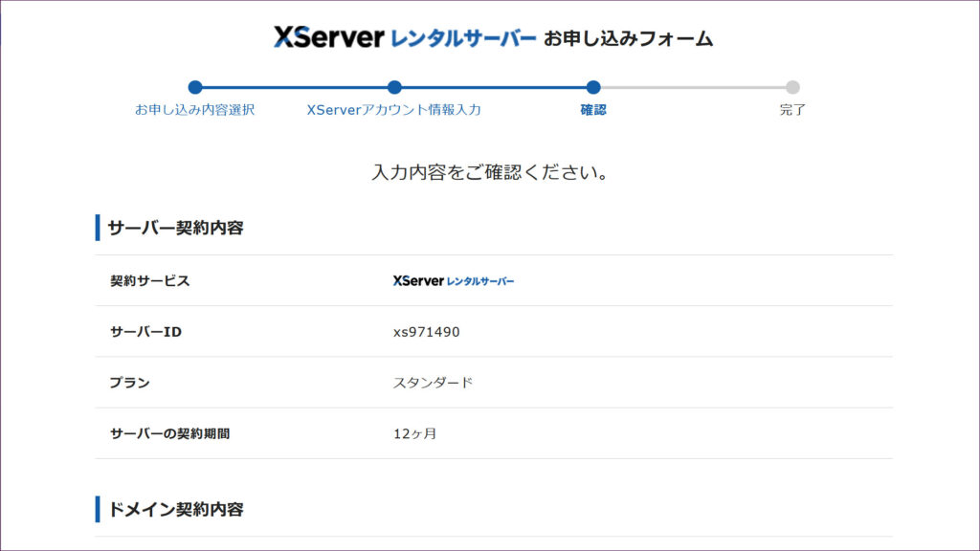Viewport: 980px width, 551px height.
Task: Click the XServerアカウント情報入力 step circle
Action: tap(394, 87)
